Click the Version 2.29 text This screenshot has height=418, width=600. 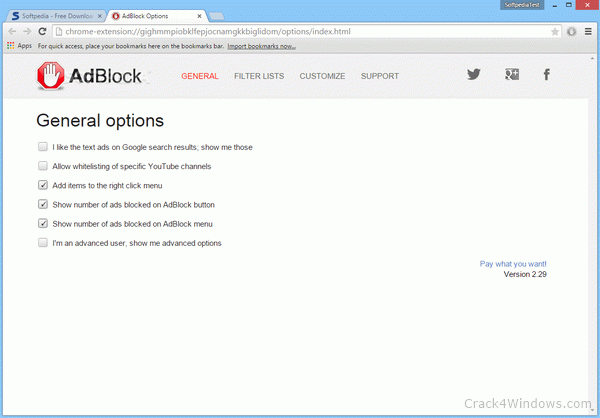coord(525,274)
